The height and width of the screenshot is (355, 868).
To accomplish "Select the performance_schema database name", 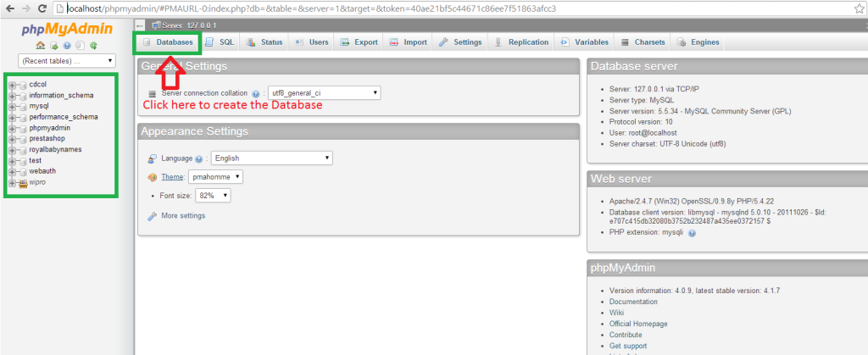I will click(x=64, y=117).
